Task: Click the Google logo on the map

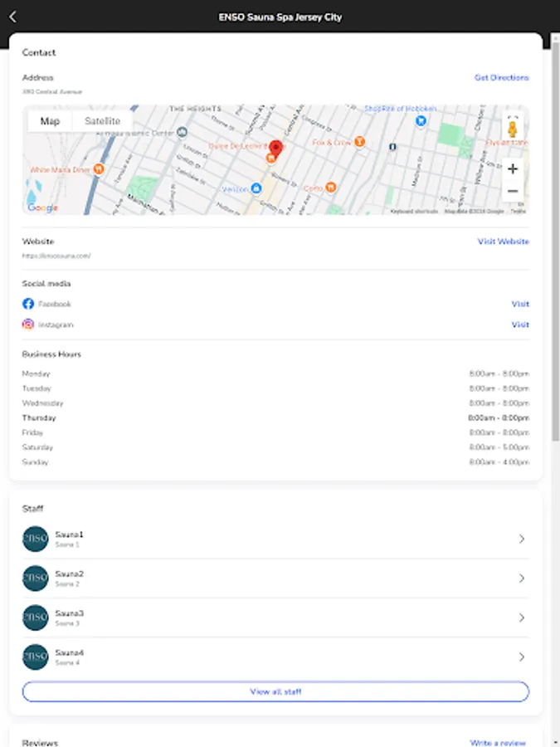Action: (x=42, y=207)
